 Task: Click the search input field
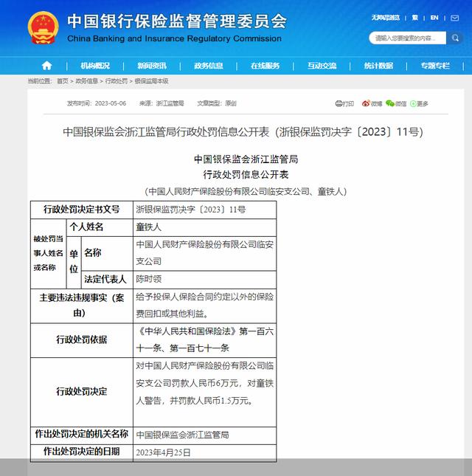coord(407,38)
